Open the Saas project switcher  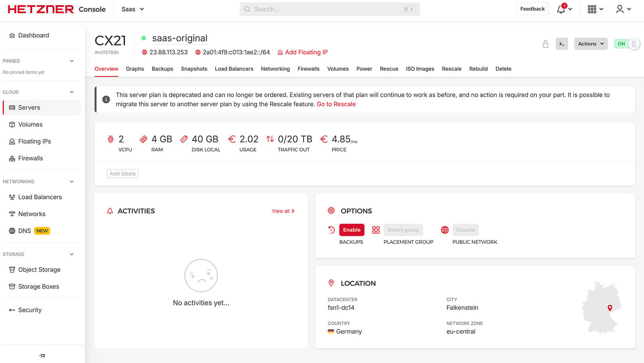[132, 9]
